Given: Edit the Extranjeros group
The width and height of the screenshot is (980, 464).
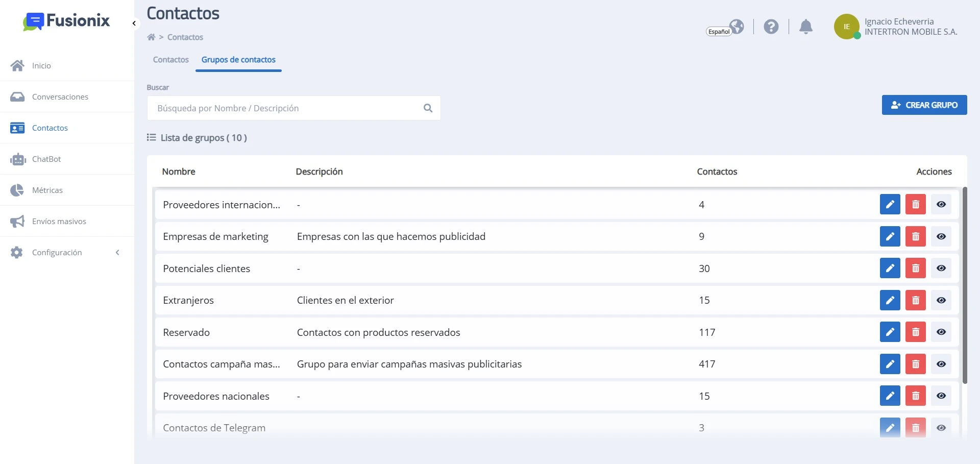Looking at the screenshot, I should pyautogui.click(x=890, y=300).
